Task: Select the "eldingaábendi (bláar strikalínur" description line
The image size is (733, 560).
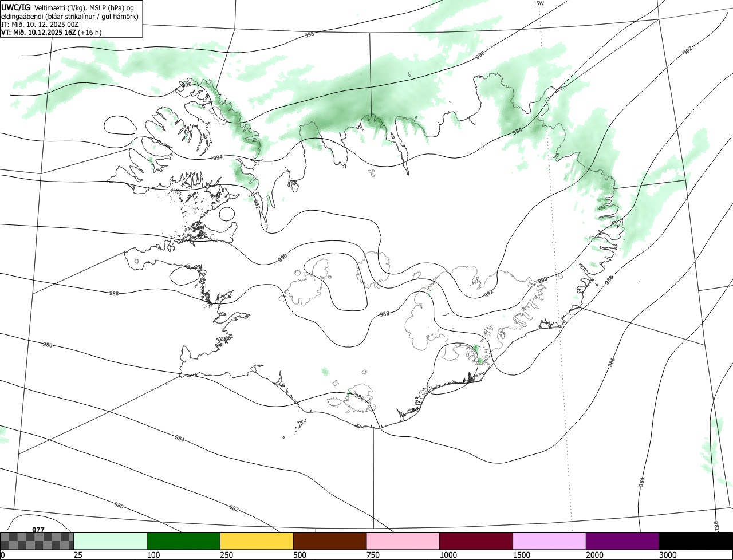Action: coord(70,15)
